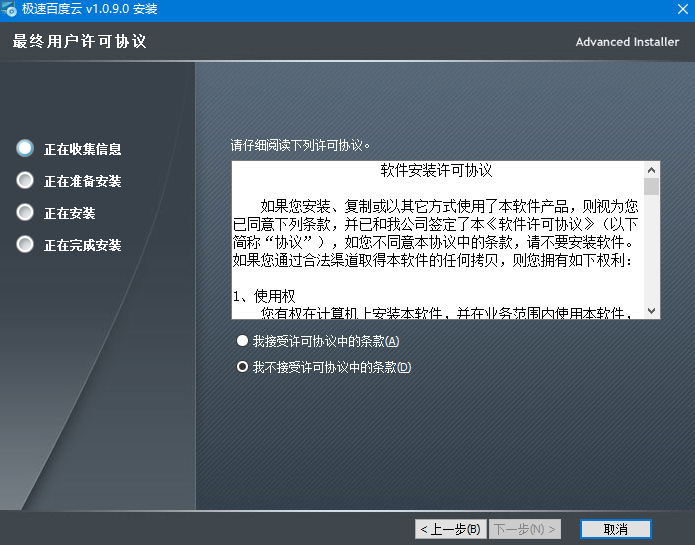Click the 正在完成安装 step indicator circle
This screenshot has width=695, height=545.
pyautogui.click(x=25, y=244)
